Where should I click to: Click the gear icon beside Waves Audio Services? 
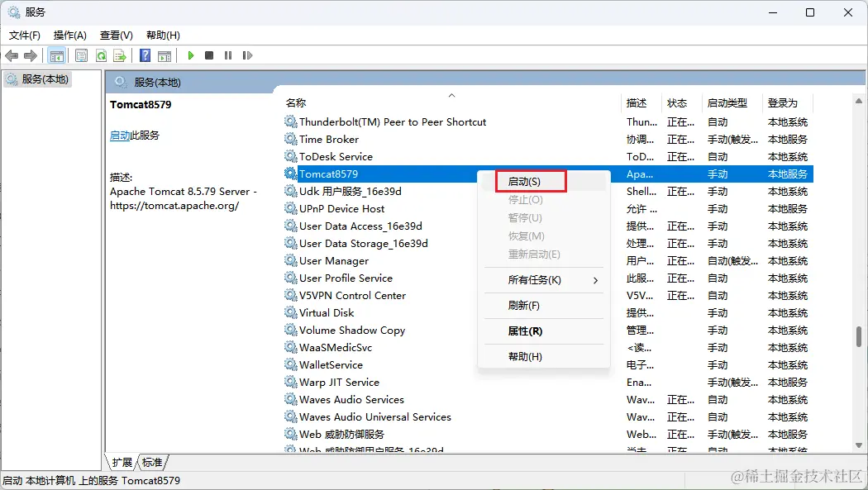click(291, 399)
